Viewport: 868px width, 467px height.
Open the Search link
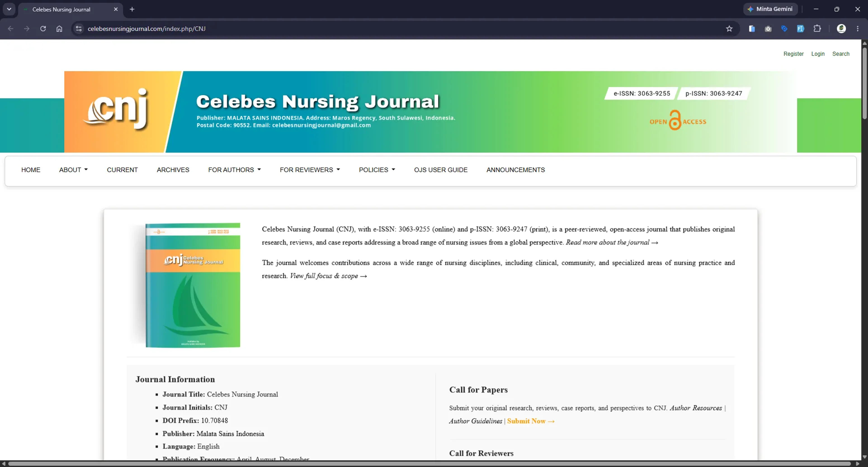click(840, 54)
